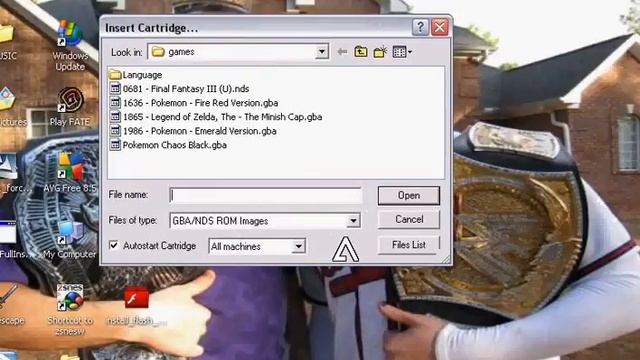640x360 pixels.
Task: Click the File name input field
Action: (266, 196)
